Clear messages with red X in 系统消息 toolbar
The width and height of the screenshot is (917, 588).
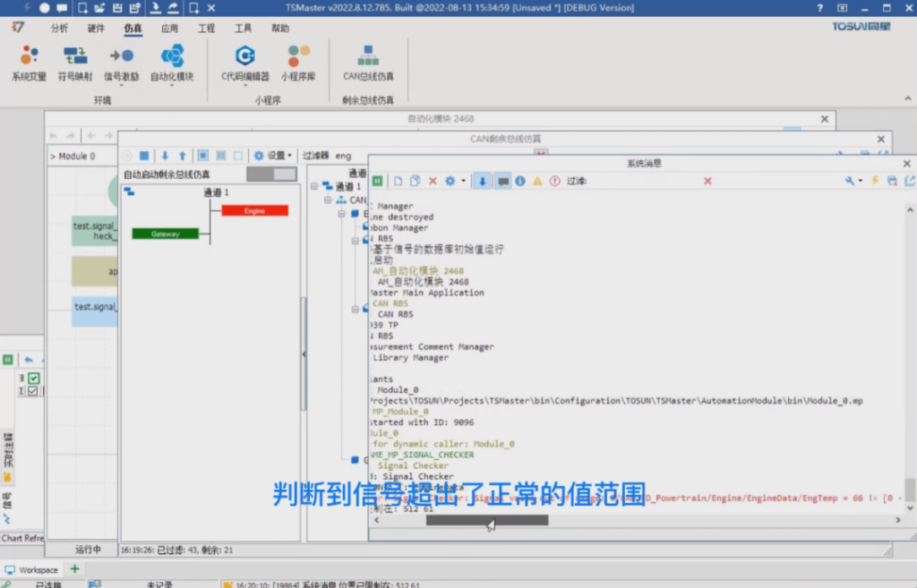click(x=433, y=181)
